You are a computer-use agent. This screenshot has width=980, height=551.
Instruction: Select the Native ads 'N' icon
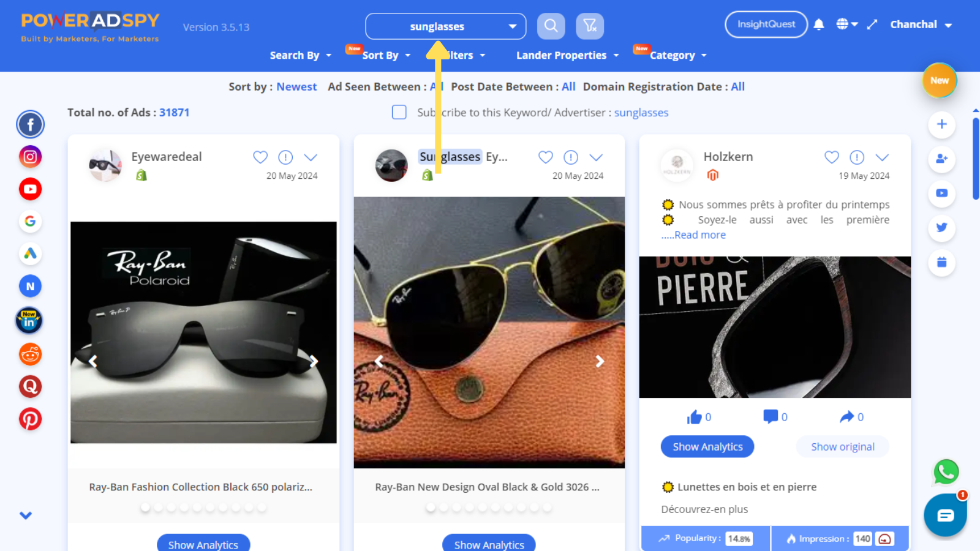[30, 286]
